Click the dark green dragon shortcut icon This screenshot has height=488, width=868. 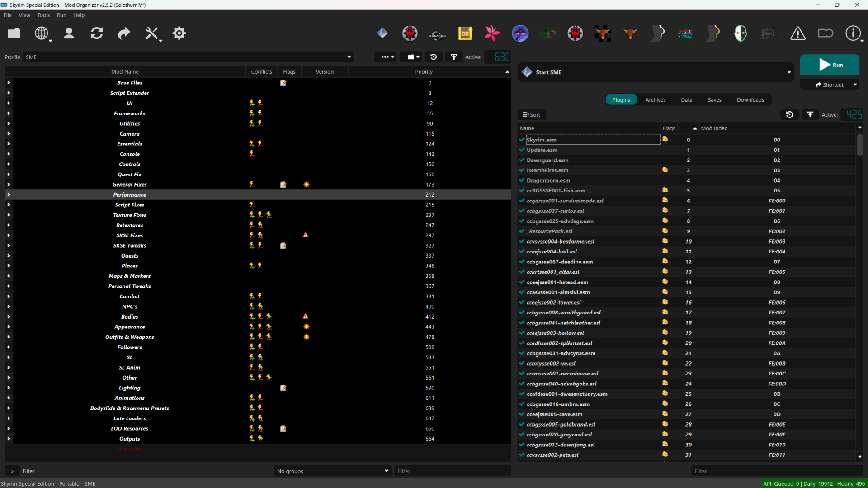(x=547, y=33)
